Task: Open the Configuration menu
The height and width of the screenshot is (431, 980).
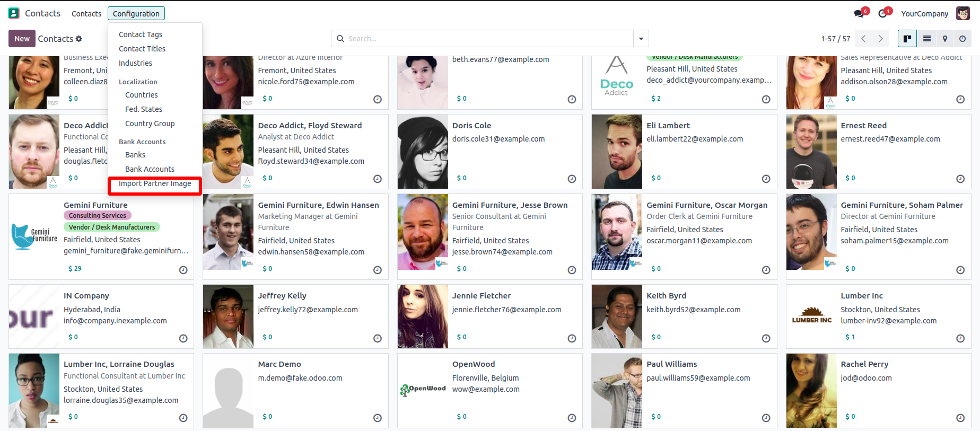Action: click(136, 13)
